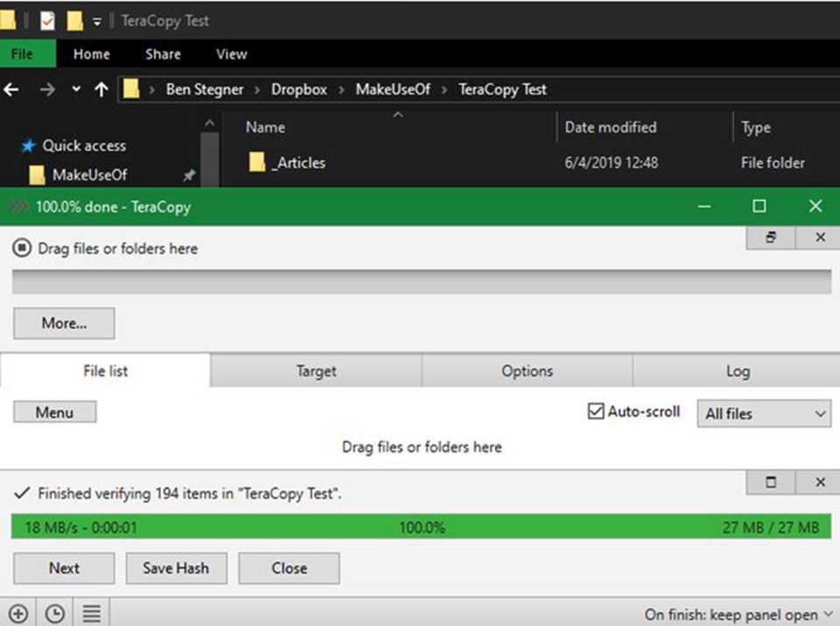840x626 pixels.
Task: Go up one folder level in Explorer
Action: point(101,89)
